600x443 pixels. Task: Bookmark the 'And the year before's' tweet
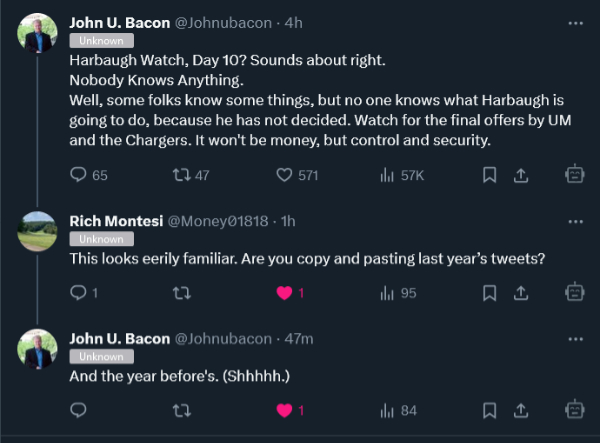click(490, 410)
